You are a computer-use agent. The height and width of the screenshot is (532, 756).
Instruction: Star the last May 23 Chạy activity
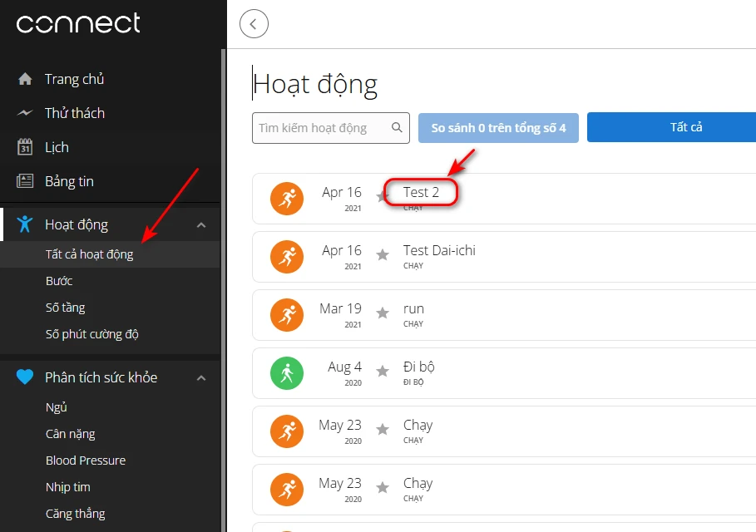[383, 488]
